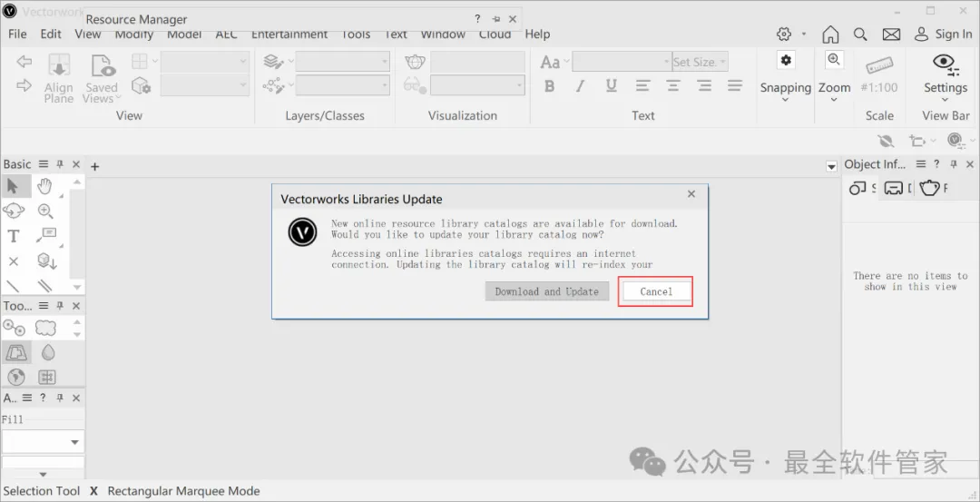
Task: Select the Pan hand tool
Action: point(44,186)
